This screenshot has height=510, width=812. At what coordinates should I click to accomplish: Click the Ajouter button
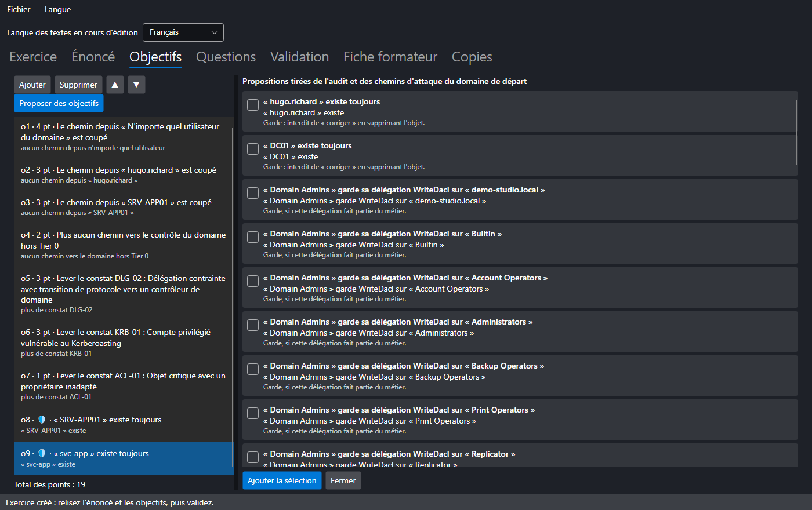pyautogui.click(x=32, y=85)
